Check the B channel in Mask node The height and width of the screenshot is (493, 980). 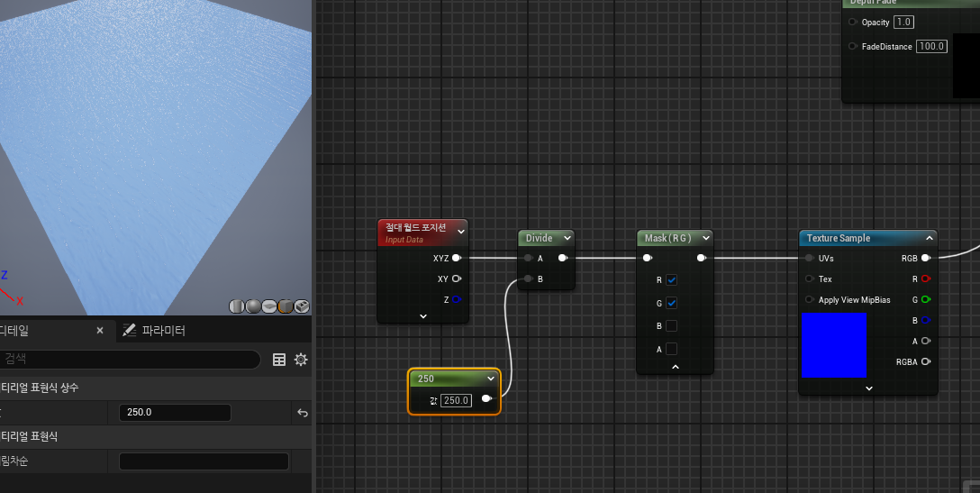pyautogui.click(x=671, y=325)
